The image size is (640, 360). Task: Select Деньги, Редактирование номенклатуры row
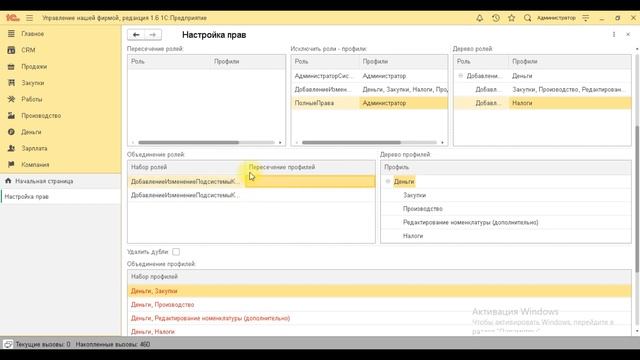coord(379,318)
